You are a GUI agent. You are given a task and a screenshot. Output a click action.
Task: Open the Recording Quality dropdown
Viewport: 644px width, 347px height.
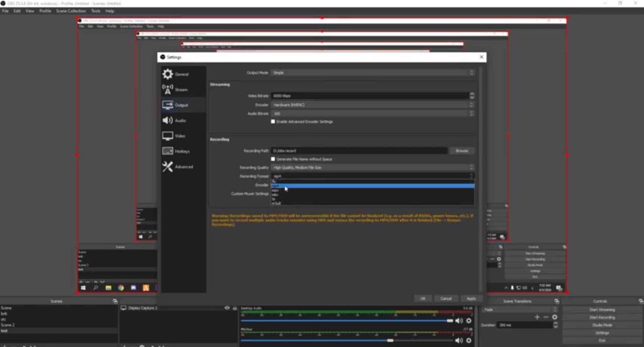(372, 168)
